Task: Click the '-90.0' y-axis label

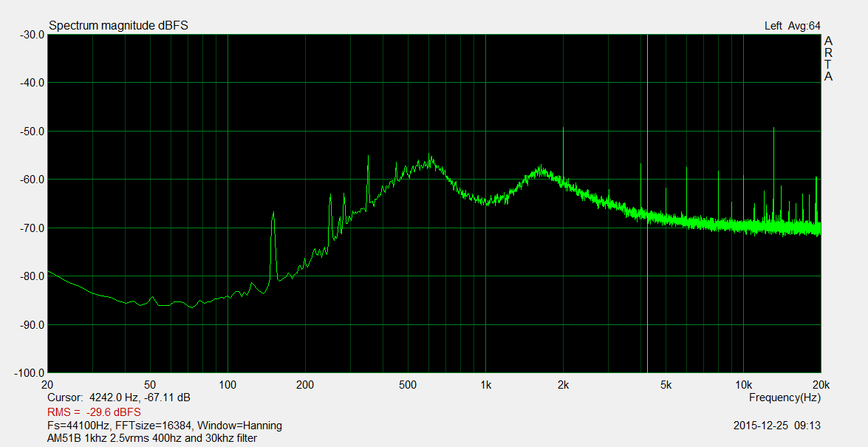Action: coord(31,324)
